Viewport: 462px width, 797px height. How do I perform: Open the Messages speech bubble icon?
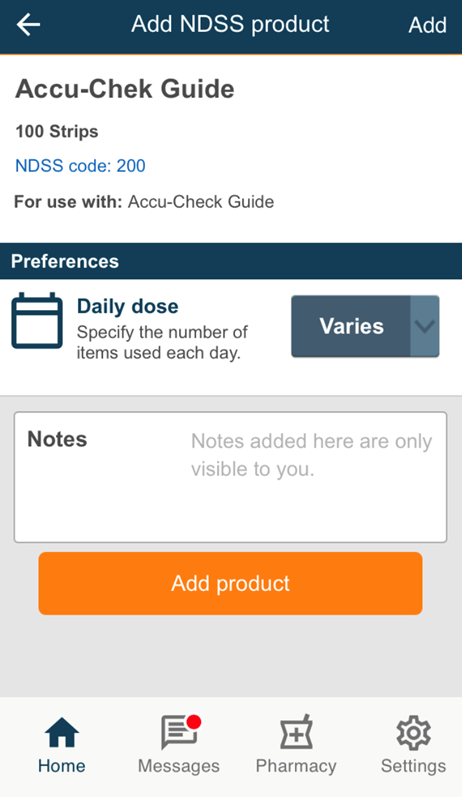178,732
